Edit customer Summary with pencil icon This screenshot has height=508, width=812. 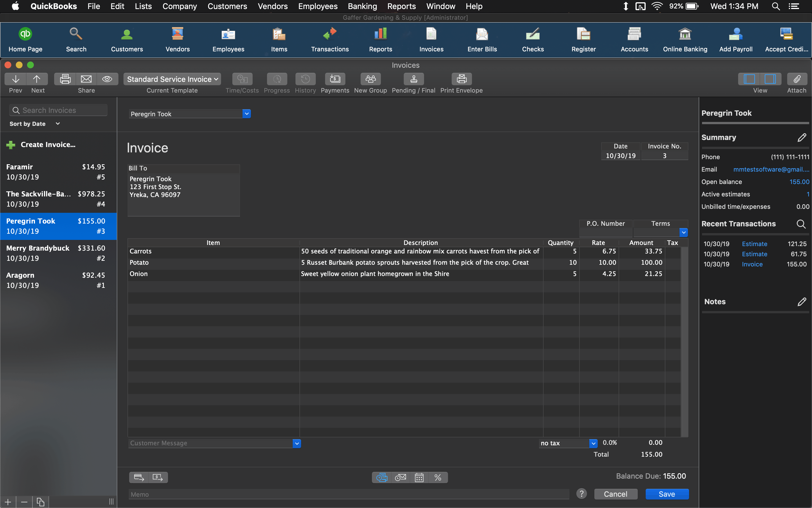802,137
